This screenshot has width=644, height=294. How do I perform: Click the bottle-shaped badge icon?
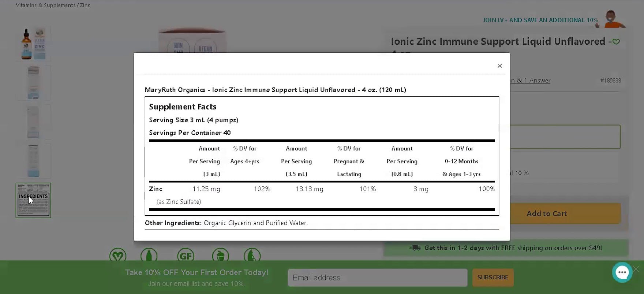149,255
